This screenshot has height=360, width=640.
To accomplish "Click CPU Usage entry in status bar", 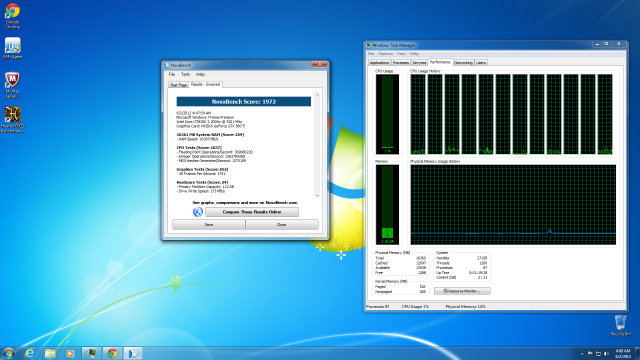I will (415, 306).
